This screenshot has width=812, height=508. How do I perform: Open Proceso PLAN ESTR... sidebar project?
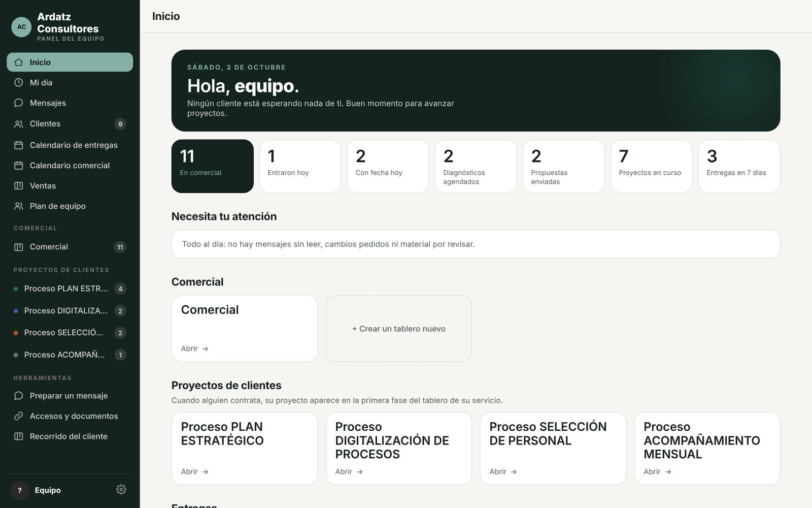(70, 289)
